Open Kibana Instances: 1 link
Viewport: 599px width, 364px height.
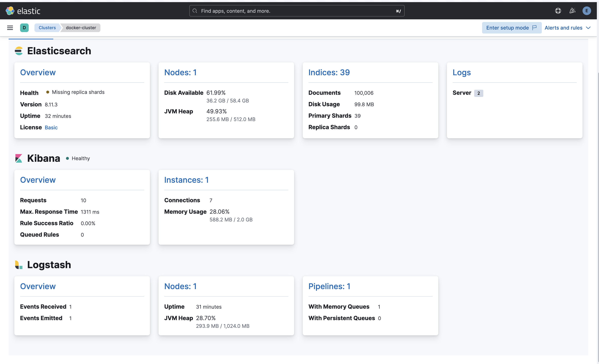tap(186, 180)
